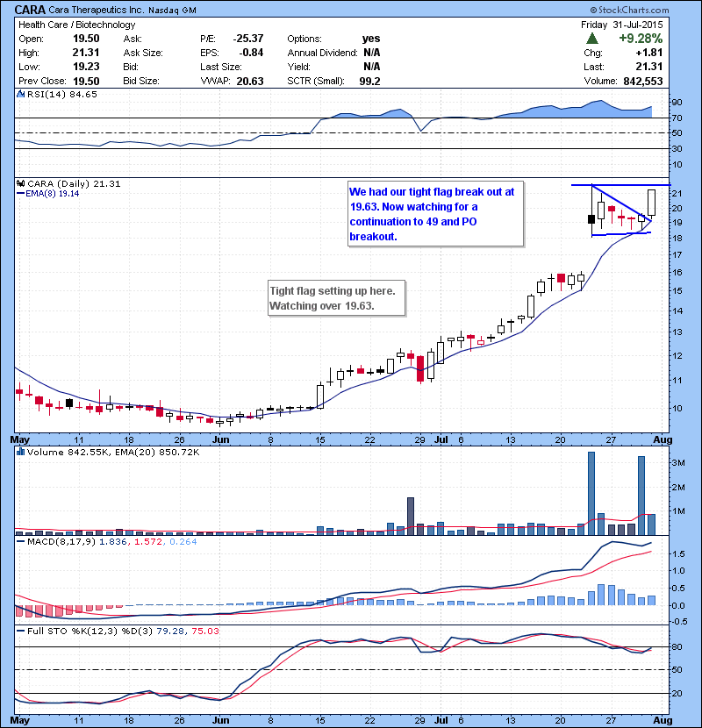The width and height of the screenshot is (702, 728).
Task: Click the High value 21.31
Action: [x=86, y=53]
